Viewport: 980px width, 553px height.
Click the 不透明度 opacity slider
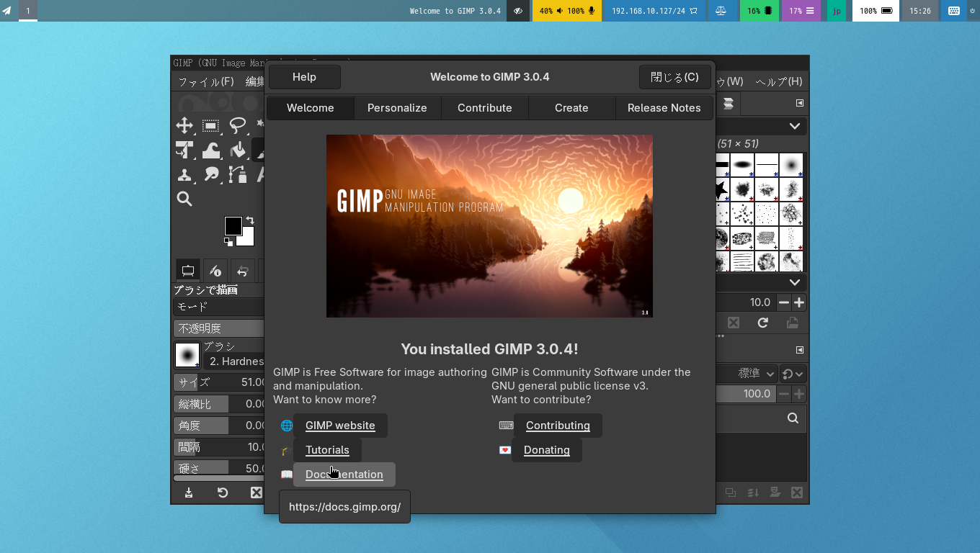pyautogui.click(x=220, y=328)
